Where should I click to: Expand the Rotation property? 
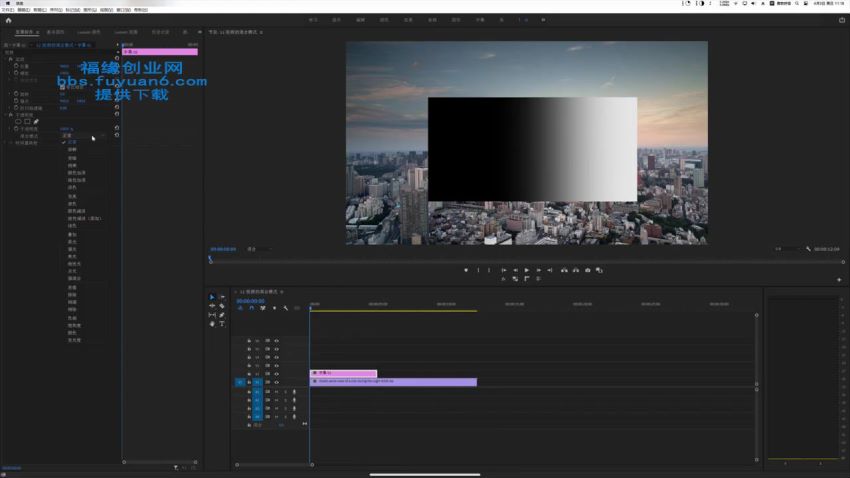10,94
